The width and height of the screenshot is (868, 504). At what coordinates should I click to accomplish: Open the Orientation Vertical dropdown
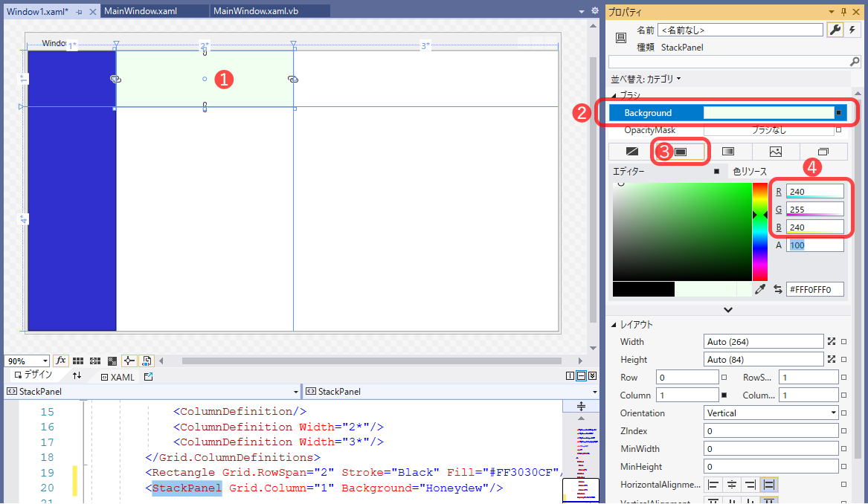click(833, 413)
